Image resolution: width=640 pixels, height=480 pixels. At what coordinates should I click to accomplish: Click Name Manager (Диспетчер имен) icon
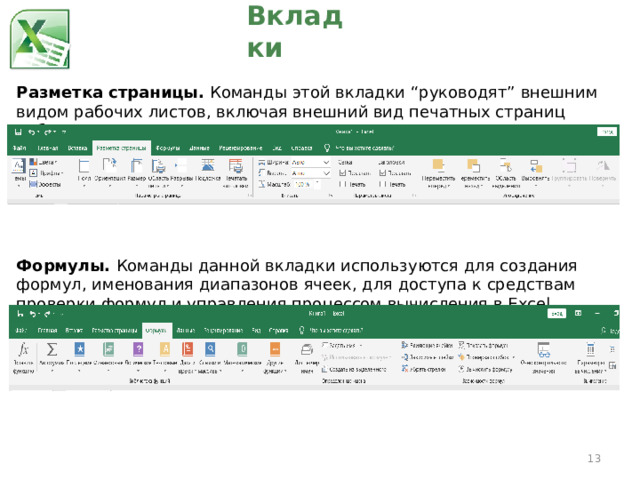coord(307,350)
